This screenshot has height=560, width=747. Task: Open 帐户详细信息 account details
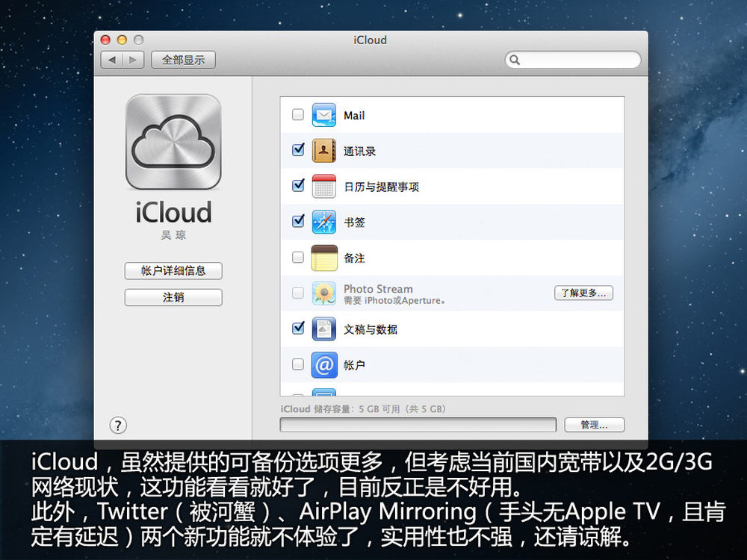click(173, 270)
